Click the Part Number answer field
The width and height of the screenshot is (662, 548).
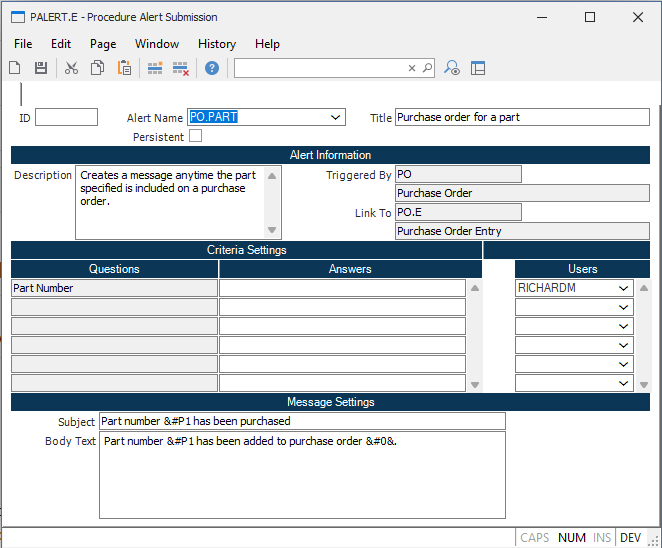pos(342,288)
